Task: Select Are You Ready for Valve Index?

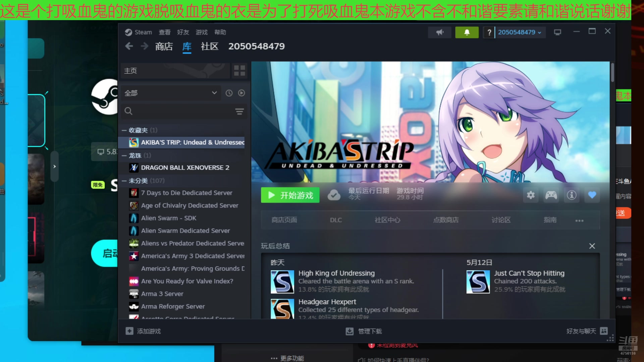Action: [x=181, y=281]
